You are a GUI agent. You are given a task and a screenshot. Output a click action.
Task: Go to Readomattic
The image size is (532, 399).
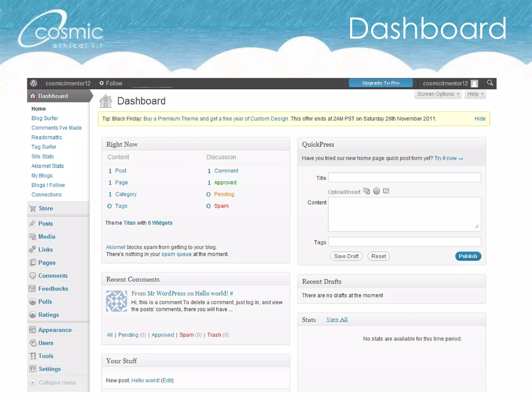tap(47, 137)
